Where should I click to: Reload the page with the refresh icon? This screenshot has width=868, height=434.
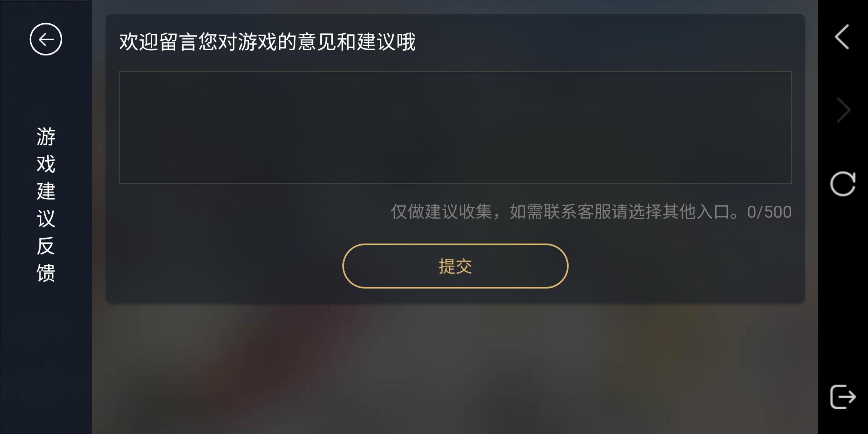(843, 184)
